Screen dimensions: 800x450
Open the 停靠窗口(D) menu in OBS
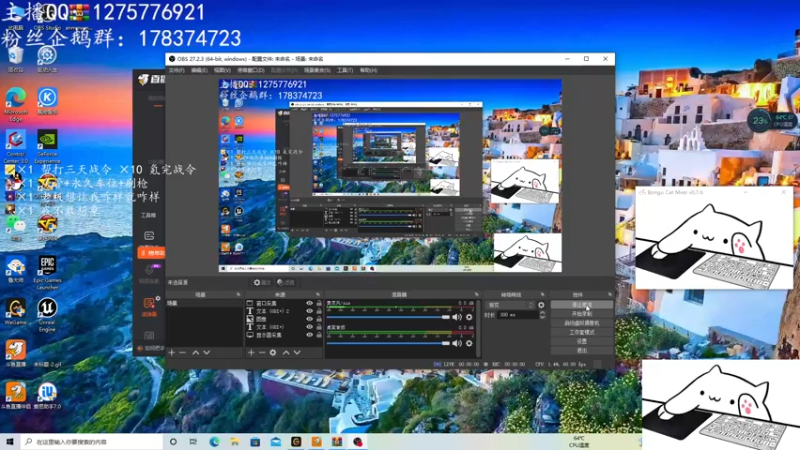pos(251,70)
